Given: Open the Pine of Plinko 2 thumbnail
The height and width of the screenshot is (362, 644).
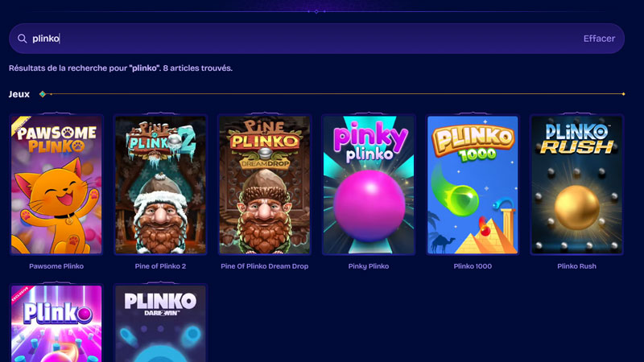Looking at the screenshot, I should coord(160,185).
